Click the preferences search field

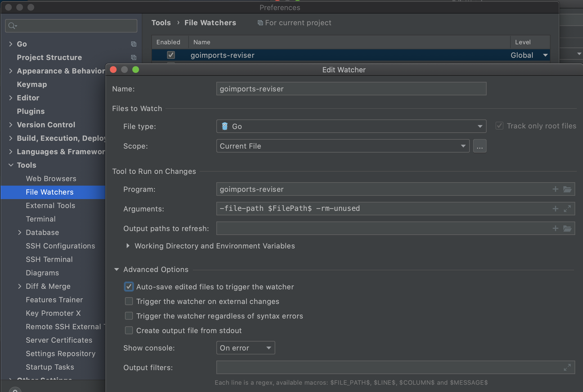click(x=71, y=26)
